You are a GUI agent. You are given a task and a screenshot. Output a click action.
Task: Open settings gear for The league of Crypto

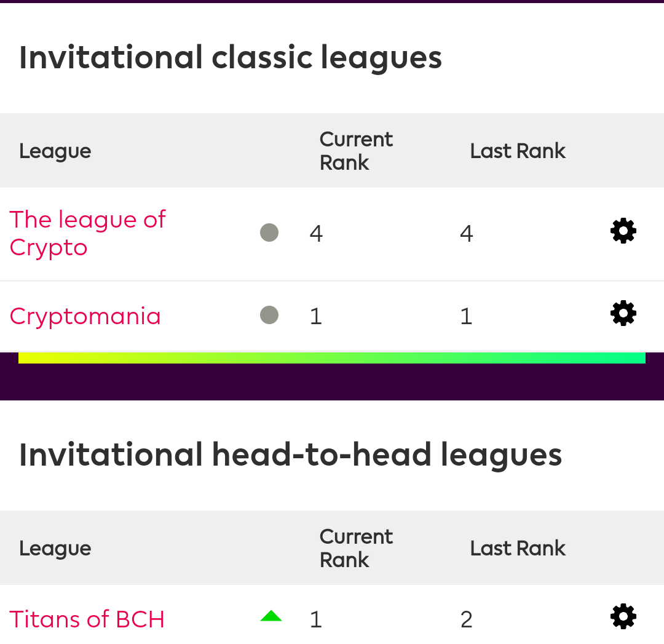point(623,231)
